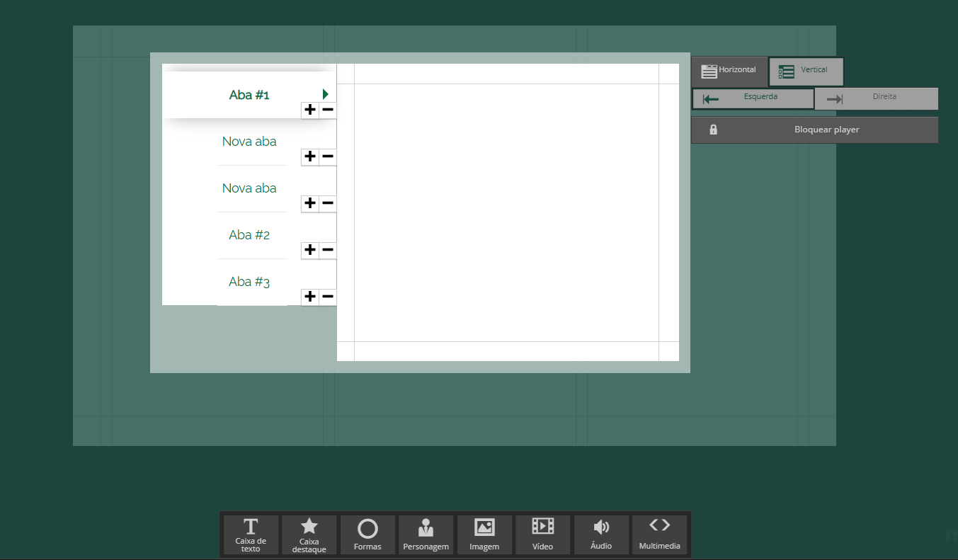Click the arrow on Aba #1
This screenshot has width=958, height=560.
tap(326, 94)
